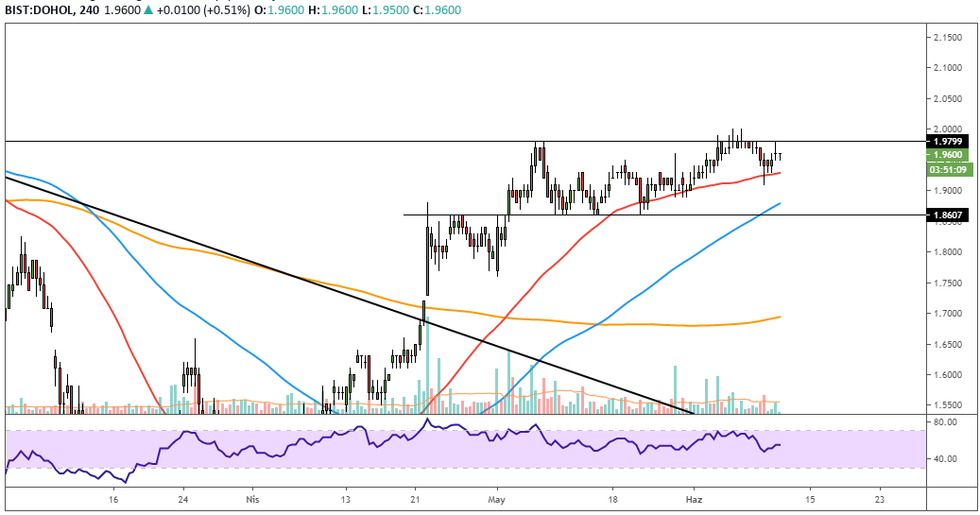Click the '16' date axis label
The image size is (980, 515).
point(113,499)
